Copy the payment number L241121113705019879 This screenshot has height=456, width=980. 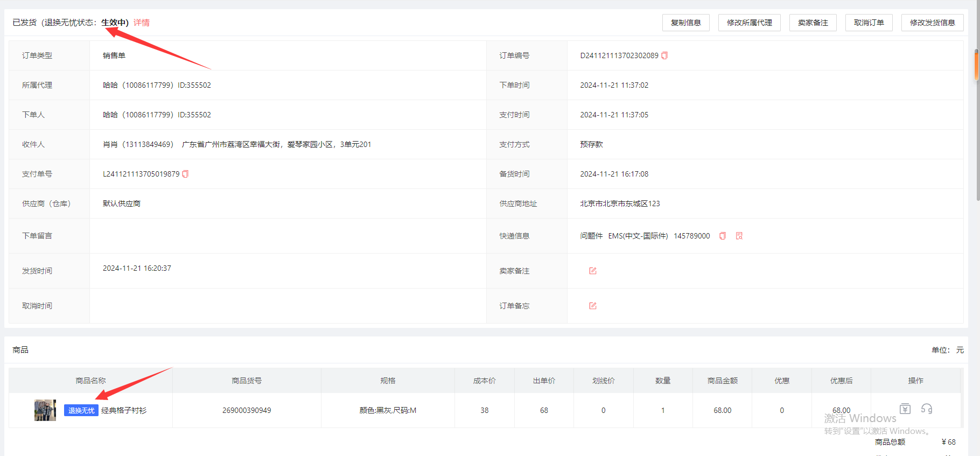coord(185,174)
